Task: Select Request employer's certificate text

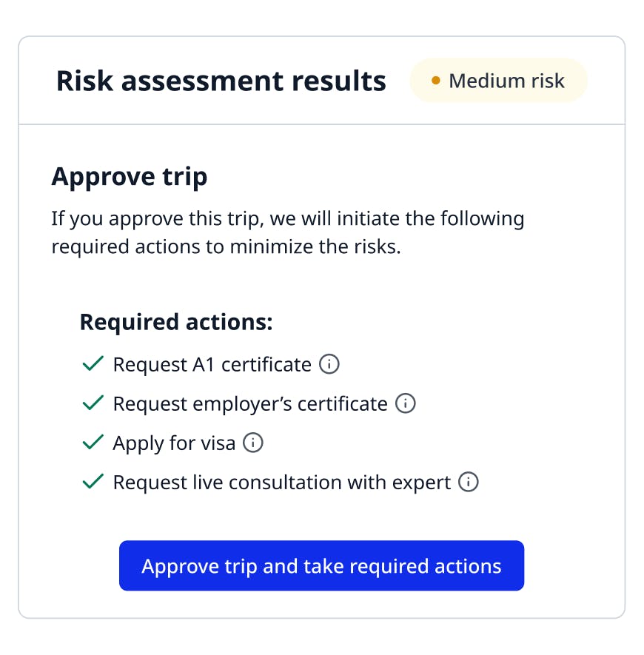Action: [x=249, y=403]
